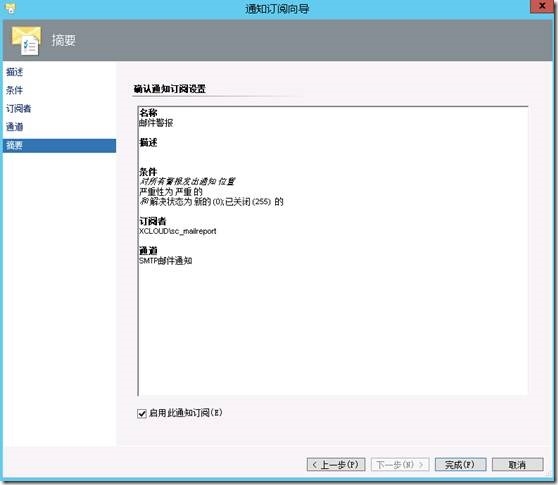This screenshot has height=485, width=558.
Task: Click the disabled 下一步(N) button
Action: pyautogui.click(x=400, y=464)
